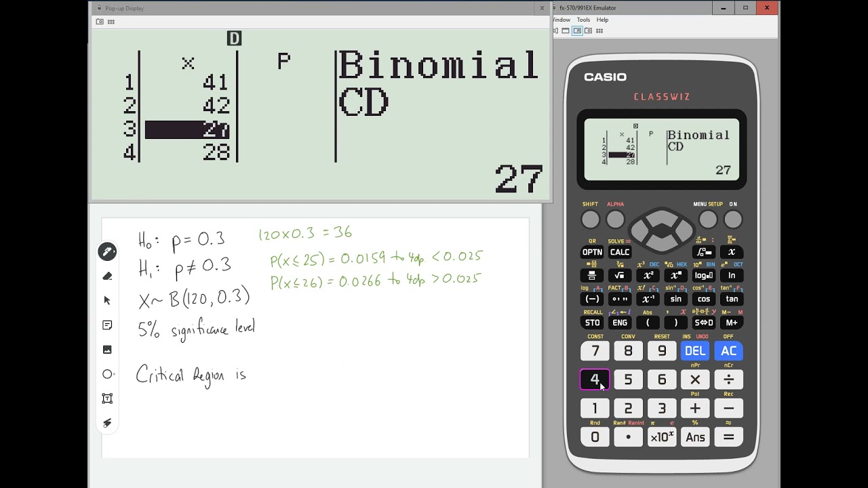Click the grid icon in emulator toolbar
868x488 pixels.
599,30
